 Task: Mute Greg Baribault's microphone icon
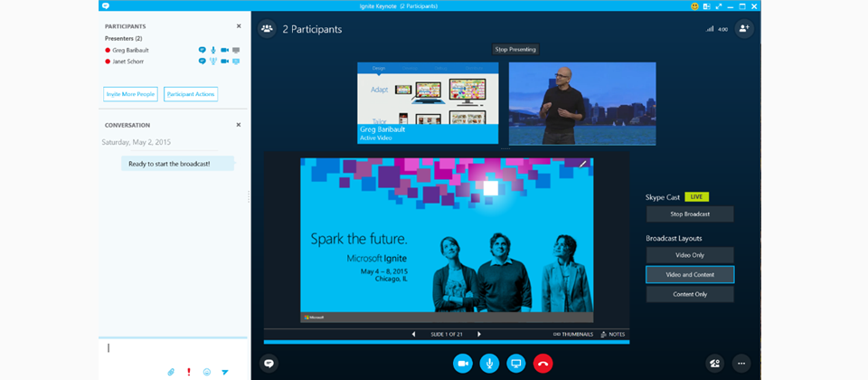click(213, 50)
